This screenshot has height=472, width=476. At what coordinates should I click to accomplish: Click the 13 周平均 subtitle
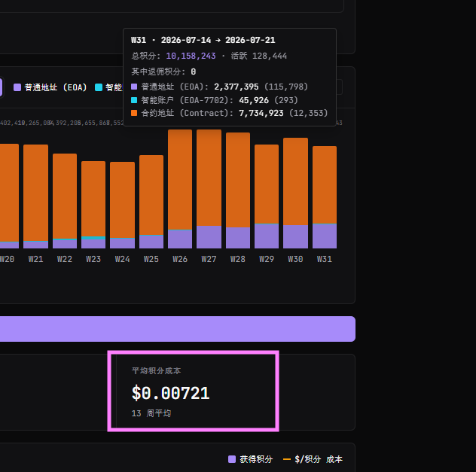point(151,413)
